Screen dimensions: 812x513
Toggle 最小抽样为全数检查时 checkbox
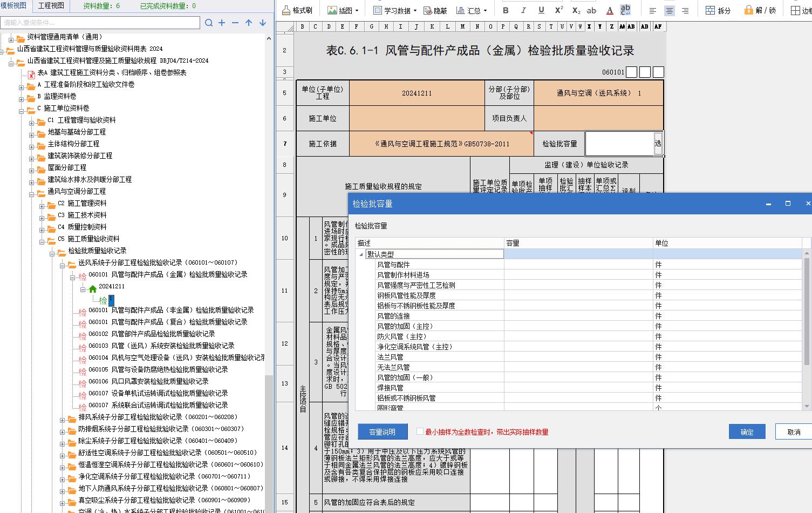[x=420, y=431]
